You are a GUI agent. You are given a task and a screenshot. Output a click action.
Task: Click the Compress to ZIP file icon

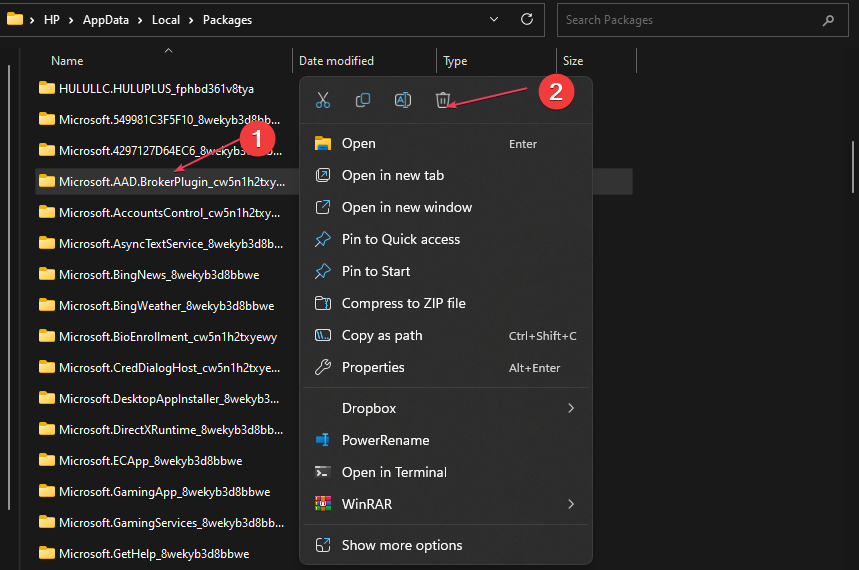pyautogui.click(x=323, y=303)
